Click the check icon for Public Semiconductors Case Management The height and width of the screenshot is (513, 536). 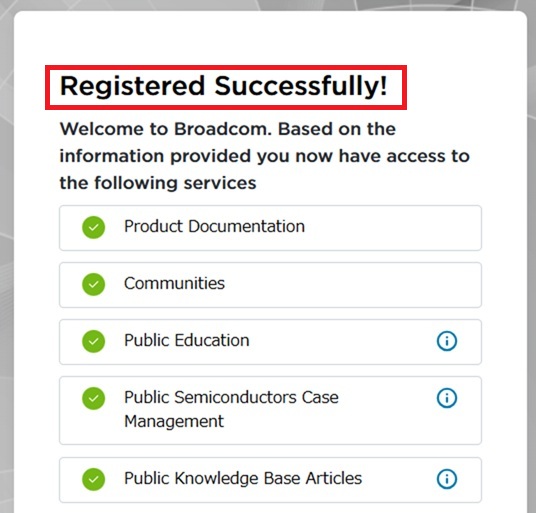point(93,398)
